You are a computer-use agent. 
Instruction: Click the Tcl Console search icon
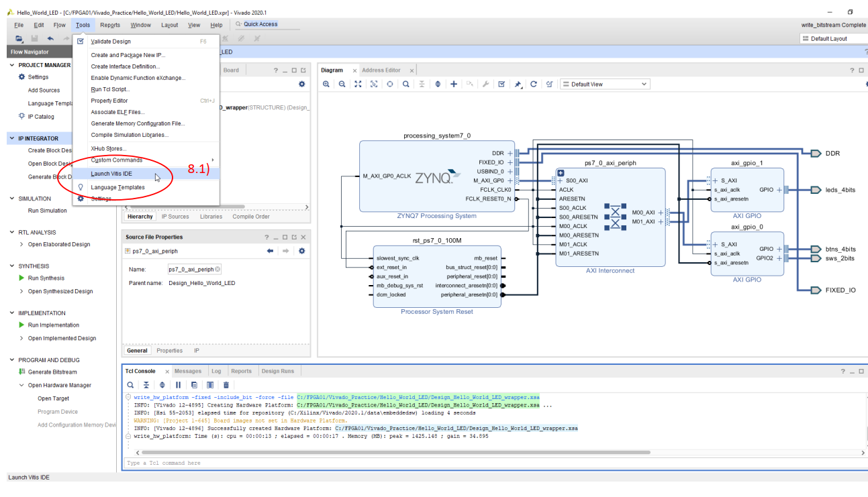point(130,385)
